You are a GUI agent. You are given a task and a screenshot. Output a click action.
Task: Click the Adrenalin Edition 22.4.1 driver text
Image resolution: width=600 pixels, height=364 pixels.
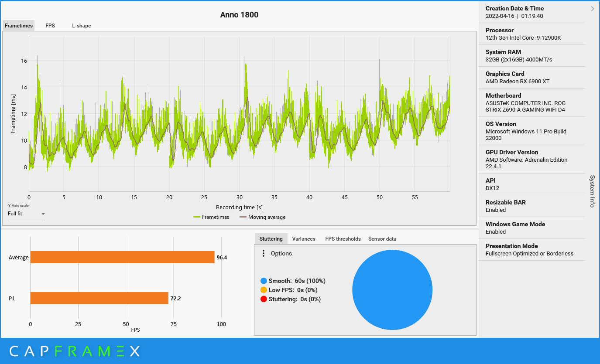526,163
